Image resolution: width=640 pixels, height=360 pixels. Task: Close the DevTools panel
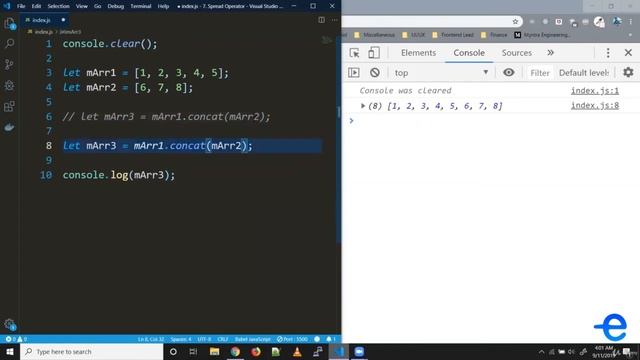(x=628, y=53)
